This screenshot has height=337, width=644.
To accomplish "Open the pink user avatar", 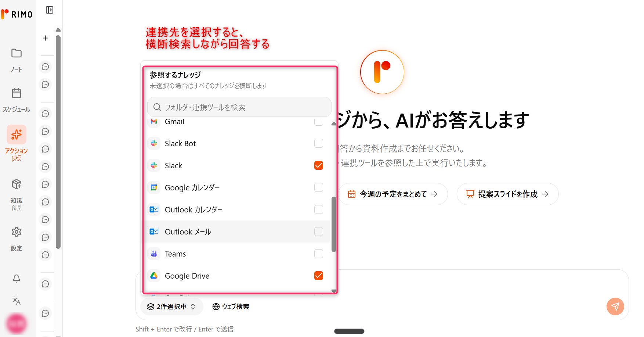I will pyautogui.click(x=17, y=324).
